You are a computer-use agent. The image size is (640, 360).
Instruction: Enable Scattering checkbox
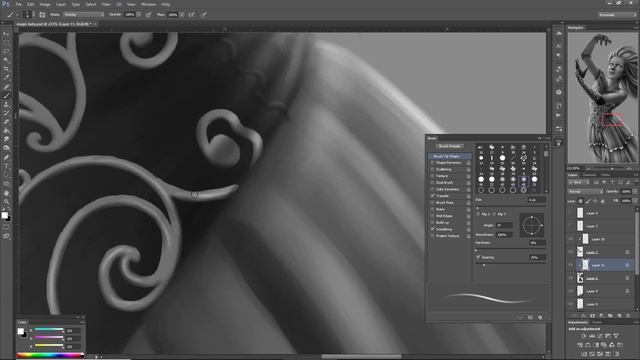point(433,169)
